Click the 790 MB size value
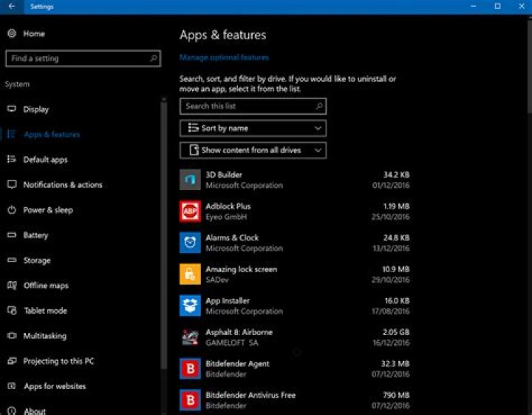Image resolution: width=532 pixels, height=415 pixels. point(396,395)
